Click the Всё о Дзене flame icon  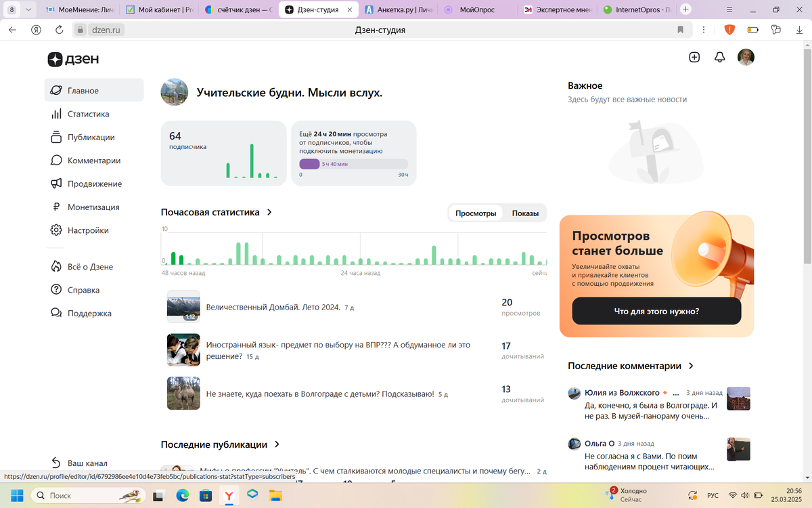pos(56,266)
